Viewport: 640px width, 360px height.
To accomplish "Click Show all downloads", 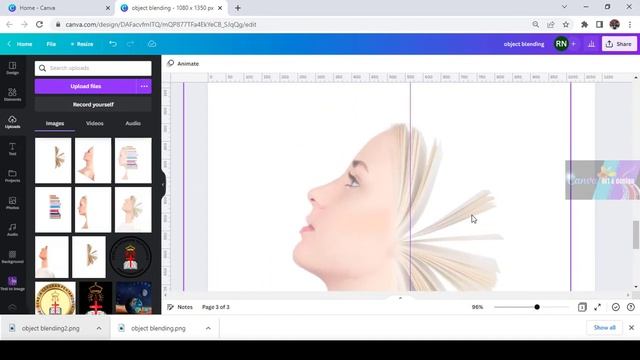I will point(604,327).
